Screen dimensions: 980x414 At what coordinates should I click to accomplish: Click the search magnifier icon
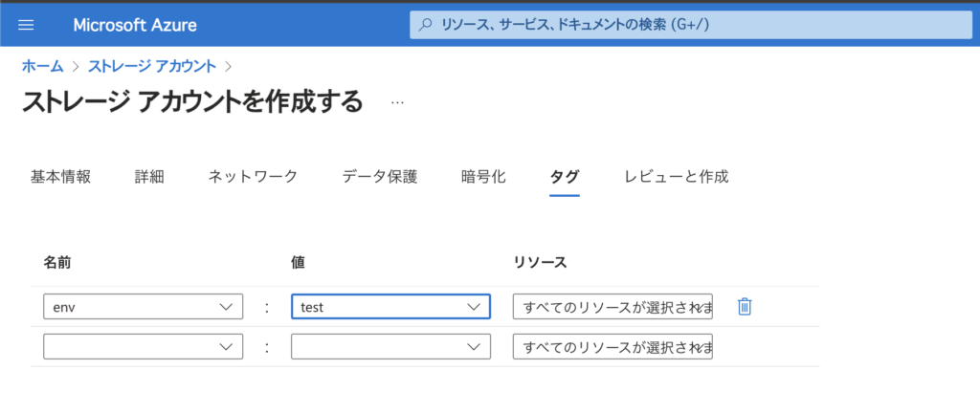pos(425,25)
